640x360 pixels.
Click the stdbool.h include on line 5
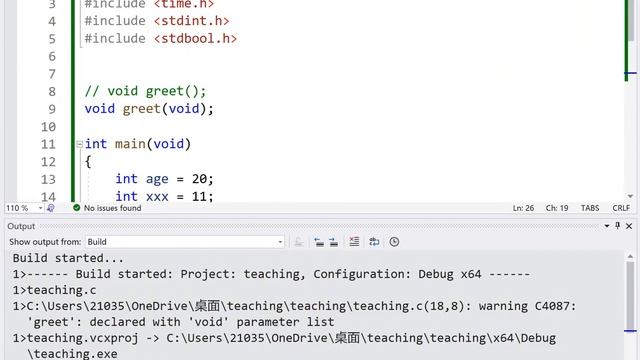tap(195, 39)
